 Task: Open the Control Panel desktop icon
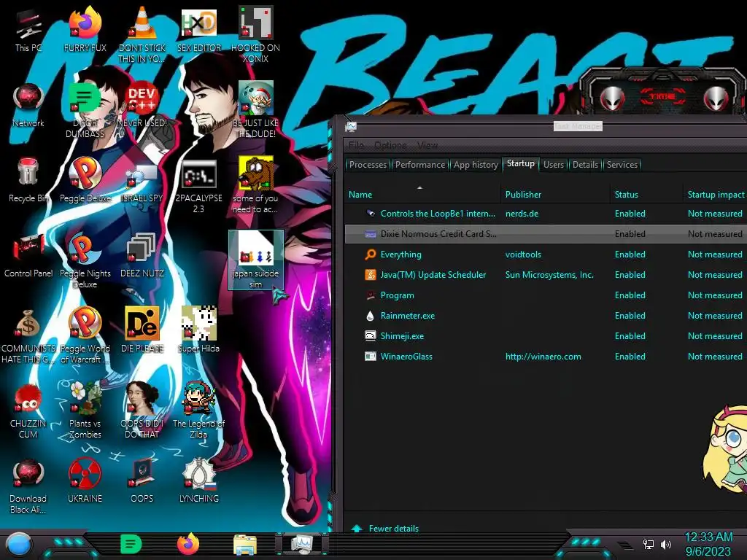[x=28, y=257]
